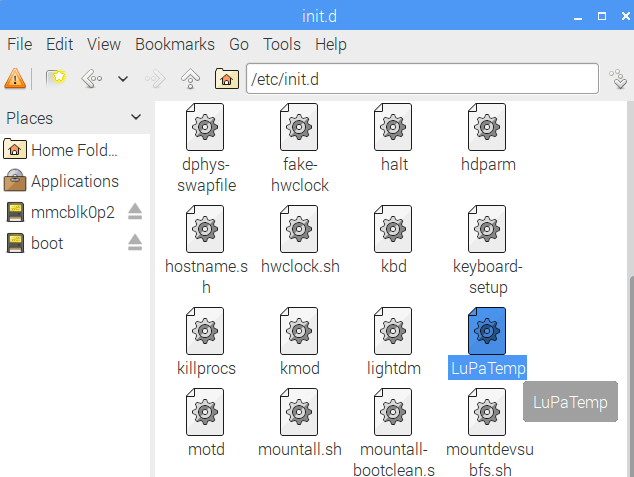Eject the mmcblk0p2 volume

(135, 212)
